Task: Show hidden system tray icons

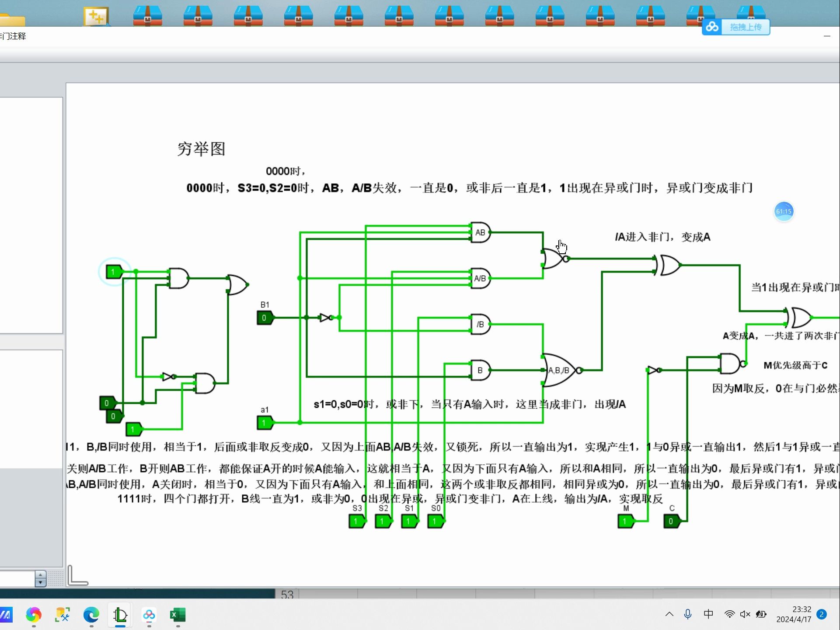Action: point(669,614)
